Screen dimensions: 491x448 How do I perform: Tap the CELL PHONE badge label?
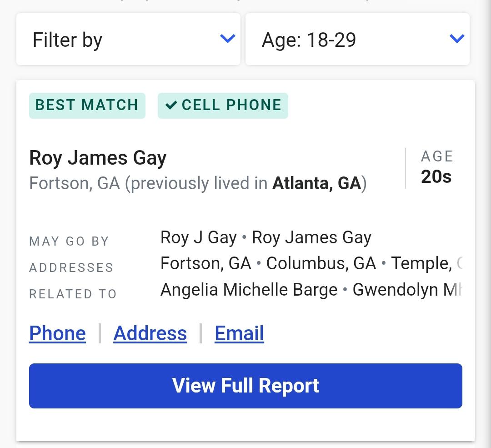pyautogui.click(x=231, y=106)
